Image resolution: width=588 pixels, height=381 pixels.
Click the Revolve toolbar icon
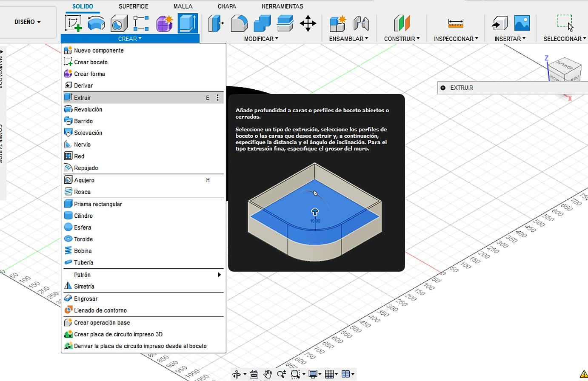[96, 23]
